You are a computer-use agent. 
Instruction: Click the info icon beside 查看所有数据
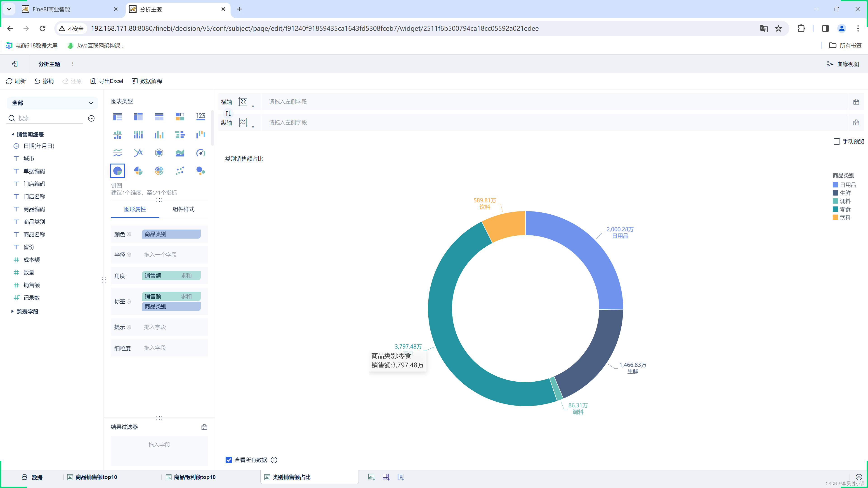(x=274, y=460)
